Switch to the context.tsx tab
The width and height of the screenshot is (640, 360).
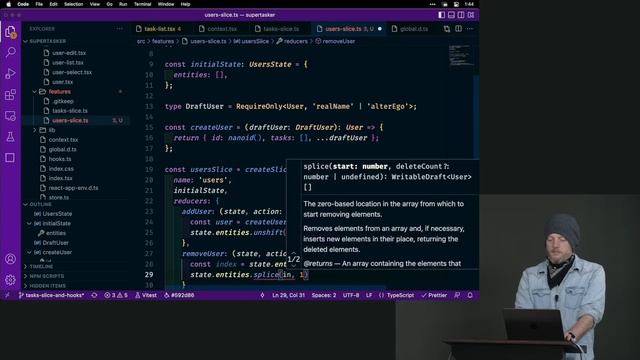(x=222, y=29)
